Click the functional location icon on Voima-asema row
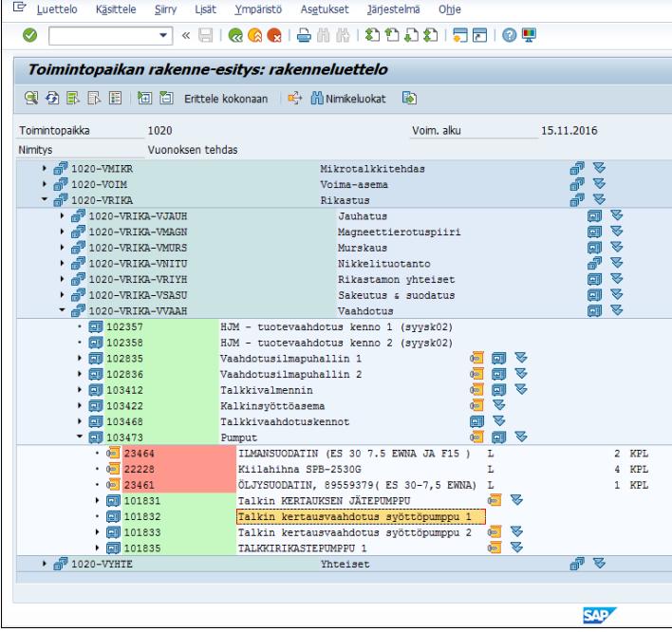The height and width of the screenshot is (632, 672). point(577,184)
